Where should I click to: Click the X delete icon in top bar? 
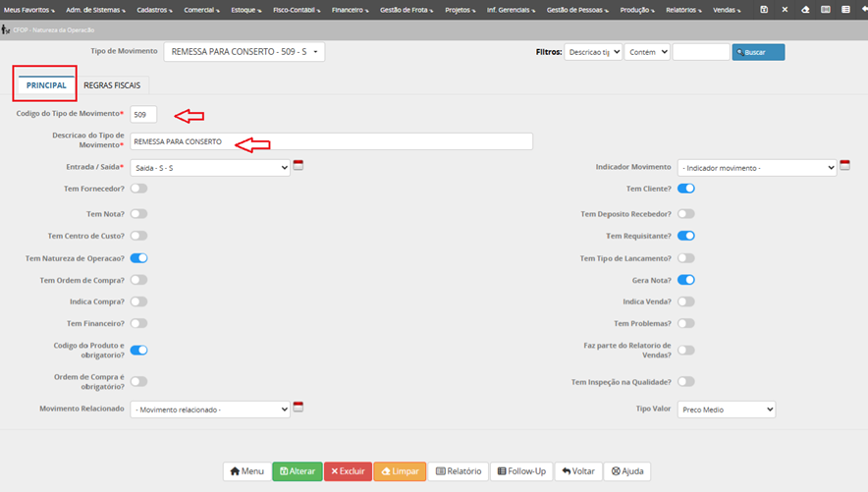(785, 9)
